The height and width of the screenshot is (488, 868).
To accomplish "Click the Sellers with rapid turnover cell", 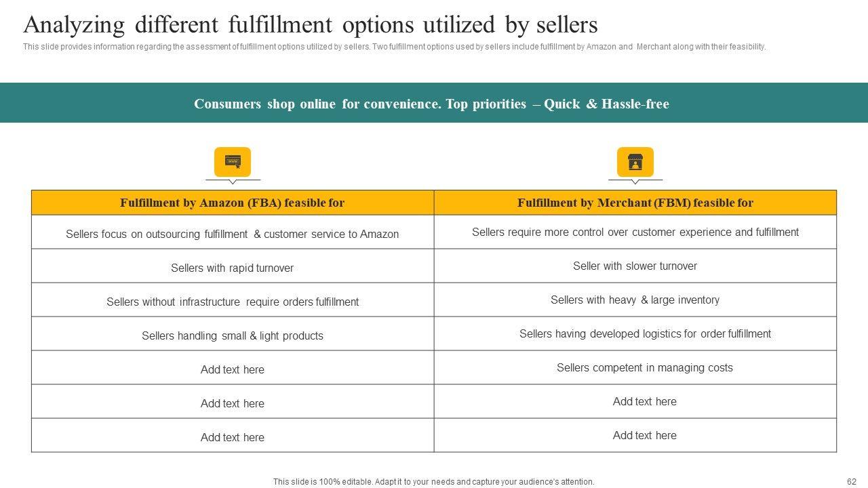I will pos(233,268).
